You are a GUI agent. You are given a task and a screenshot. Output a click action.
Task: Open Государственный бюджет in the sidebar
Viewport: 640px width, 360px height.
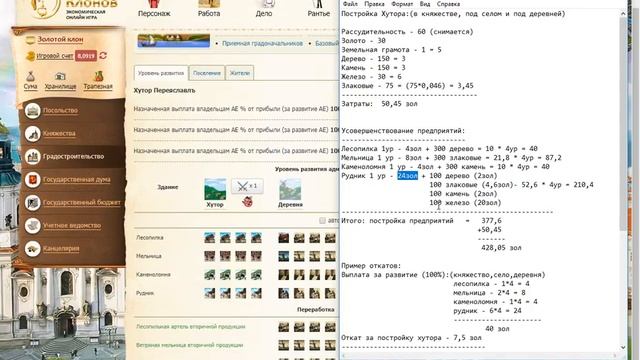[82, 202]
